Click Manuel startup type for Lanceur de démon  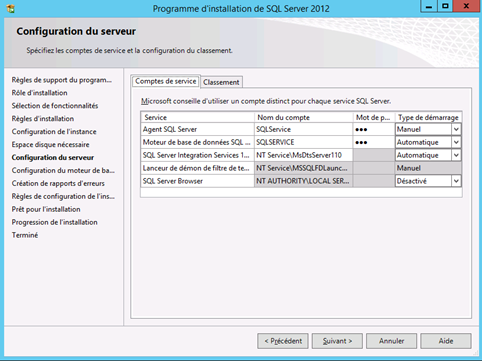(428, 168)
